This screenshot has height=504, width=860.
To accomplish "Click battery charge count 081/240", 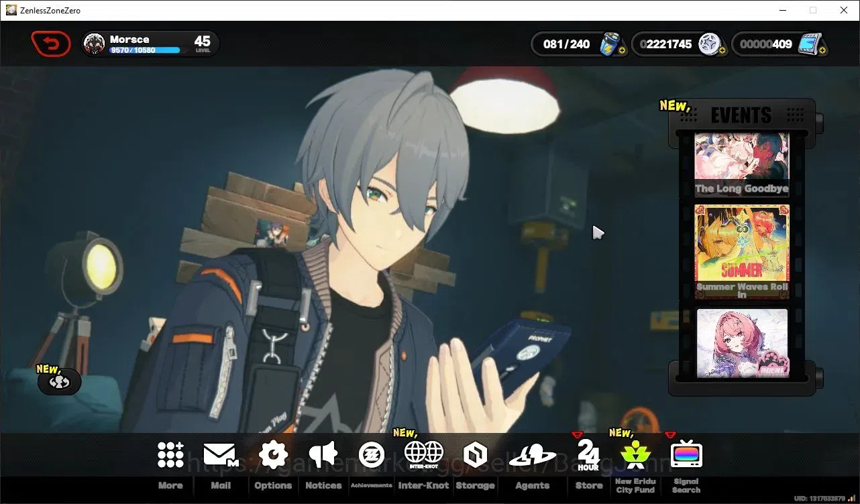I will pos(567,44).
